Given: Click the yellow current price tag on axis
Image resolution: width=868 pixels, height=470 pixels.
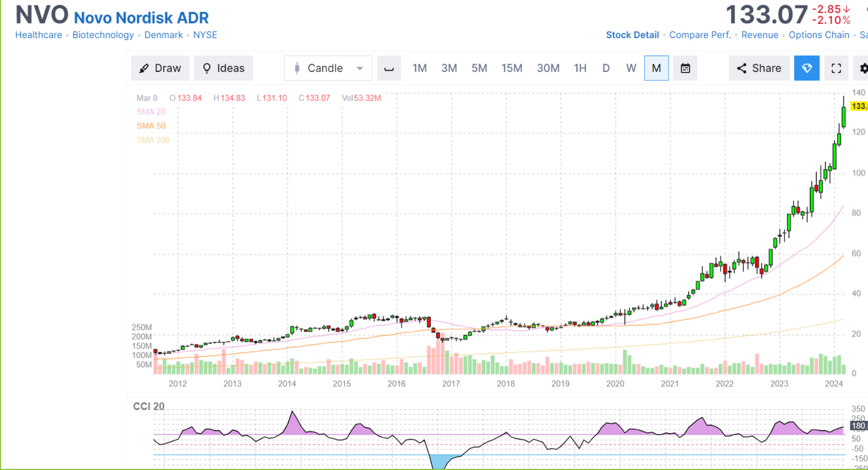Looking at the screenshot, I should click(x=859, y=106).
